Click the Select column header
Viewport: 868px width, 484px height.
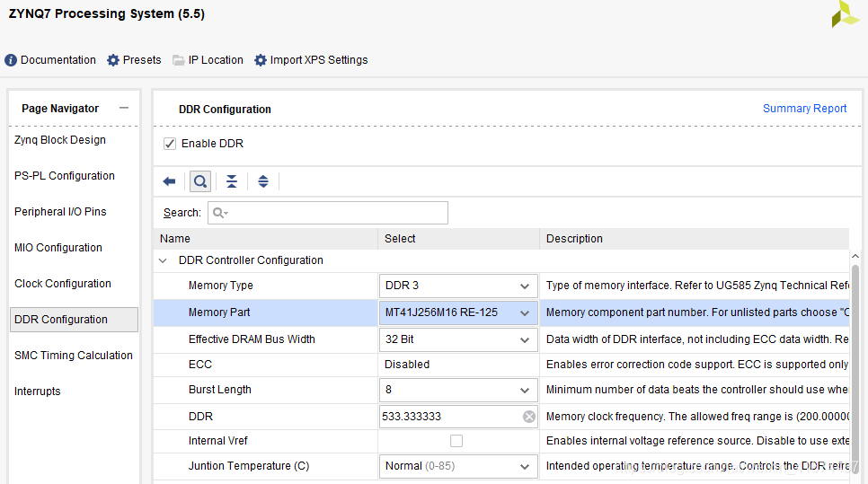point(458,239)
